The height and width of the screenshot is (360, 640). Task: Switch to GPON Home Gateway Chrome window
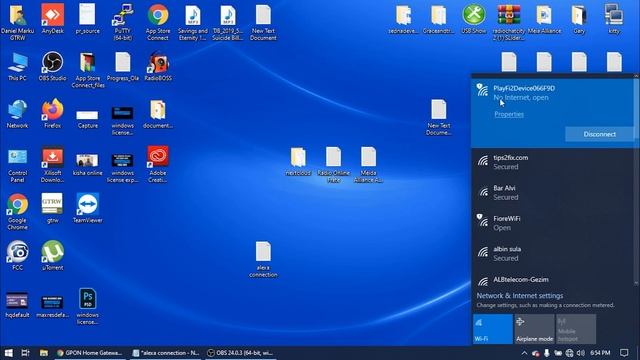click(x=89, y=353)
